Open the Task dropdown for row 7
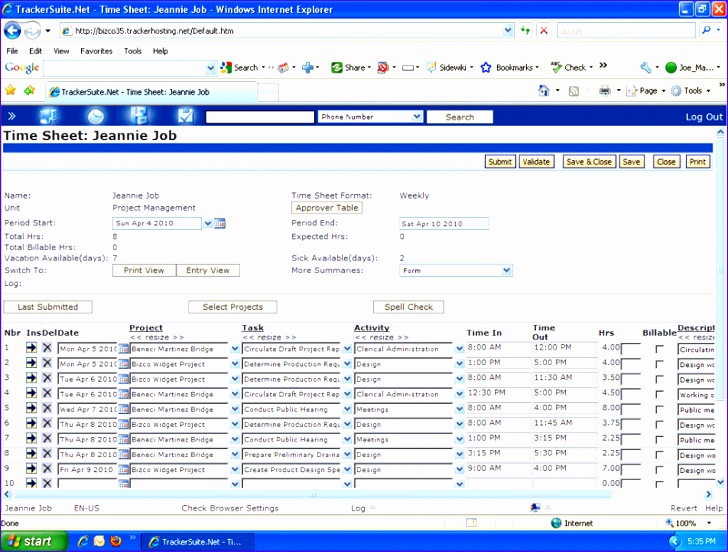This screenshot has width=728, height=552. click(347, 439)
